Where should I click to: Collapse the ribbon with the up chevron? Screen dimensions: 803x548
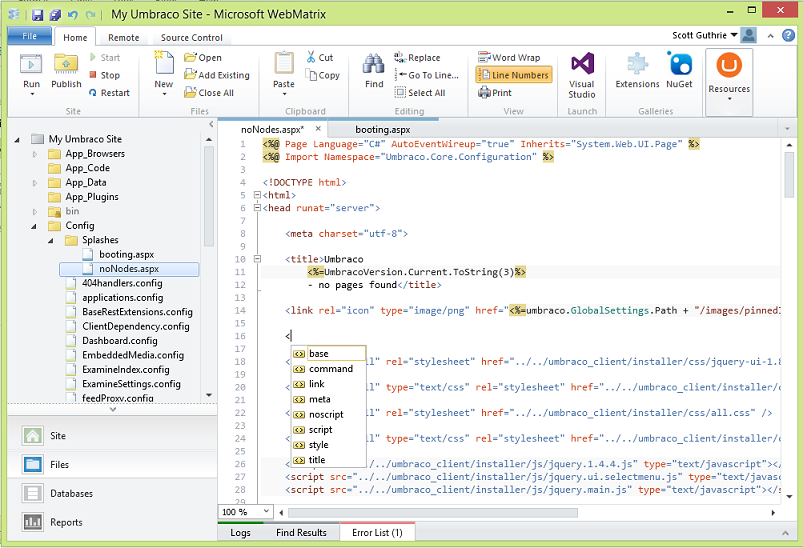coord(770,36)
